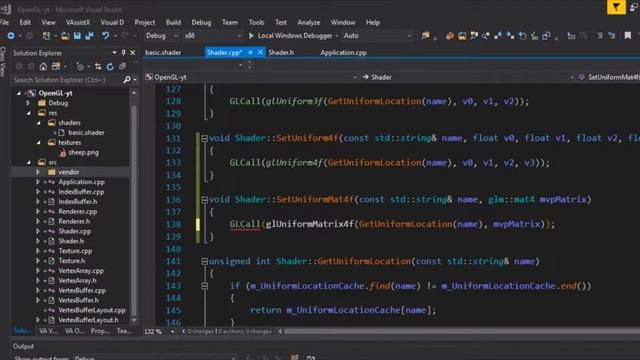This screenshot has width=640, height=360.
Task: Switch to the Prop... bottom tab
Action: [x=100, y=331]
